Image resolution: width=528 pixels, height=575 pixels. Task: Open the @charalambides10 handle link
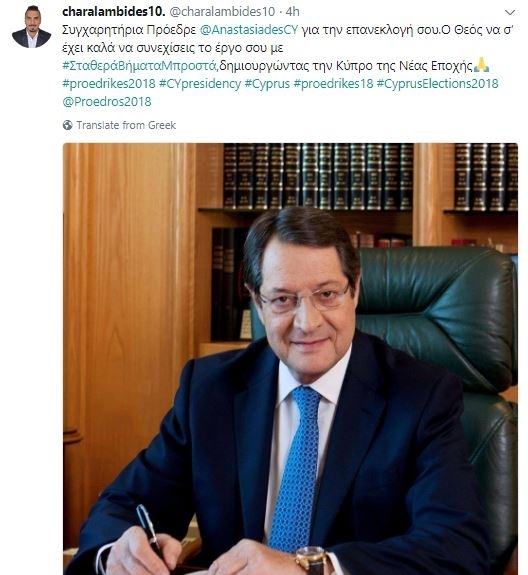[x=222, y=12]
